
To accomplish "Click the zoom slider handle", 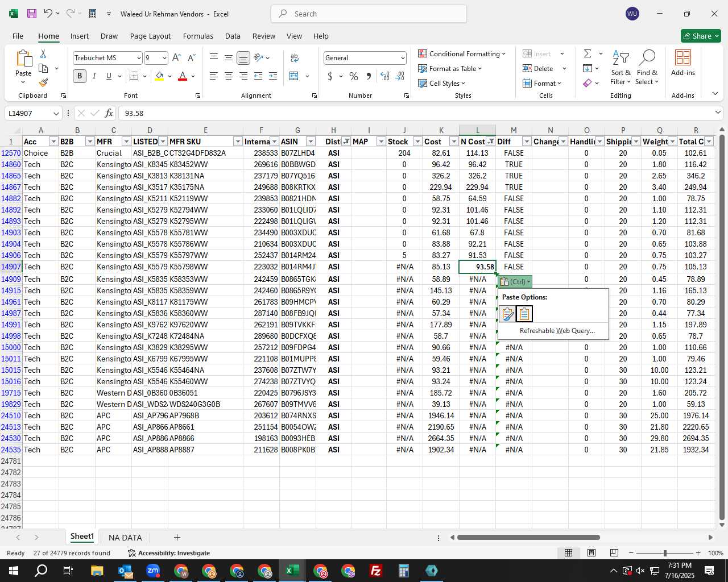I will click(x=664, y=553).
